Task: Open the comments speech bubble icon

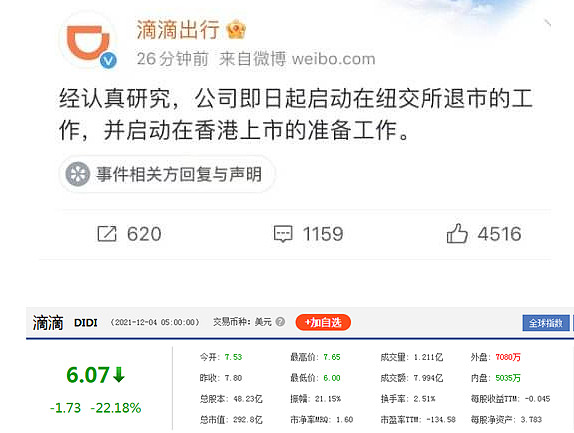Action: [x=283, y=234]
